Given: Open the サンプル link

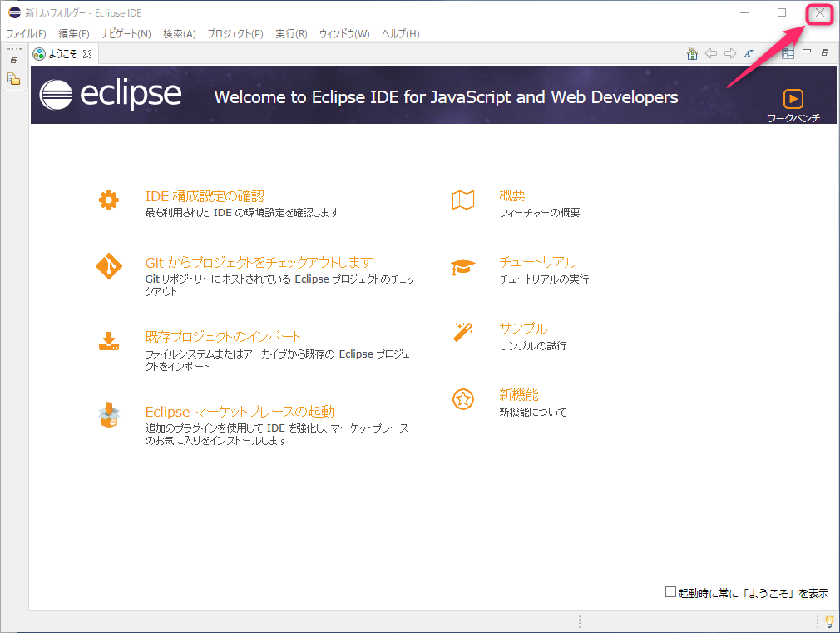Looking at the screenshot, I should [523, 329].
